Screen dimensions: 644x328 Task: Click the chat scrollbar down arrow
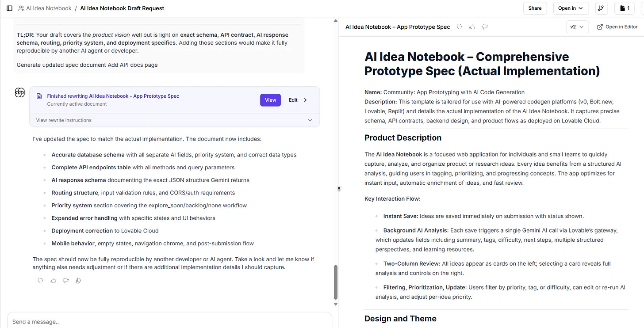click(335, 304)
